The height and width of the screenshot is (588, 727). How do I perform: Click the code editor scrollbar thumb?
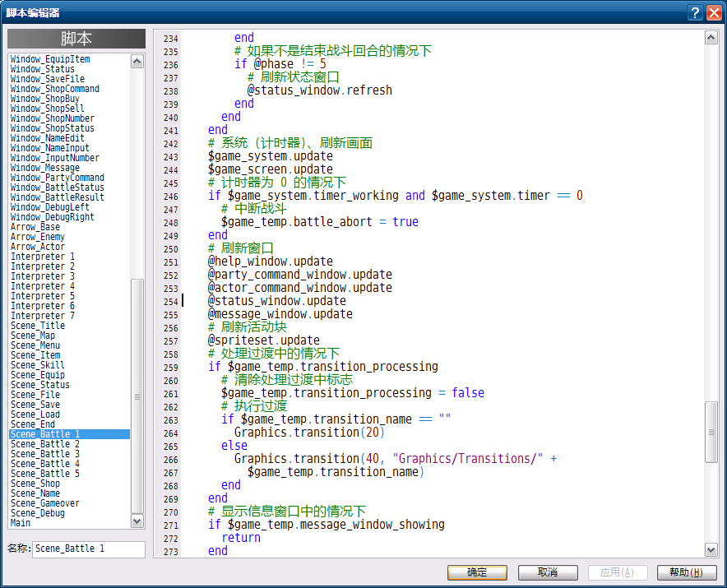711,433
